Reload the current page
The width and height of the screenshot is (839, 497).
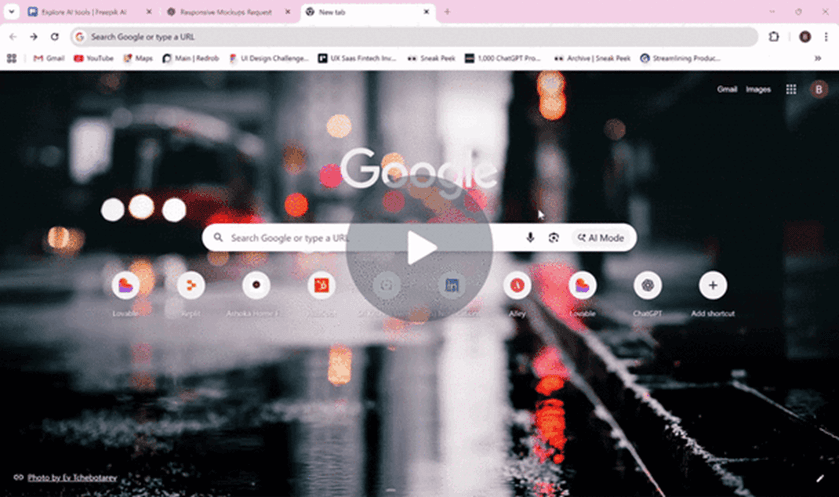tap(55, 37)
